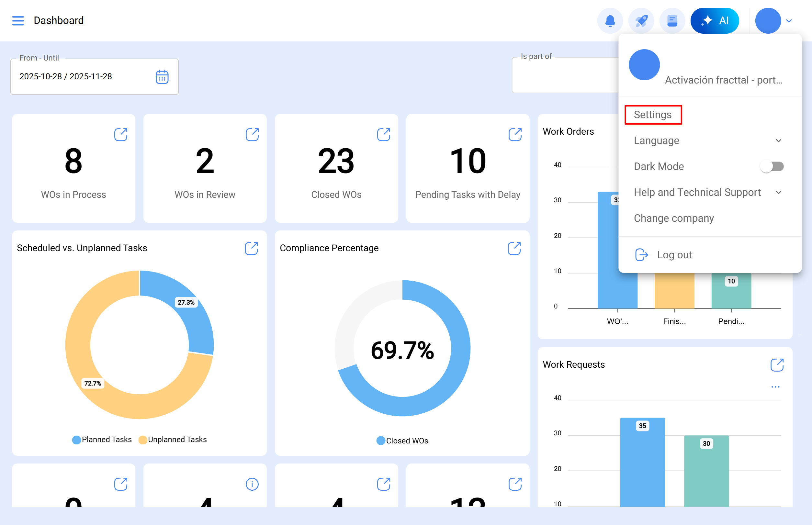Open the AI assistant button
This screenshot has height=525, width=812.
pyautogui.click(x=715, y=21)
